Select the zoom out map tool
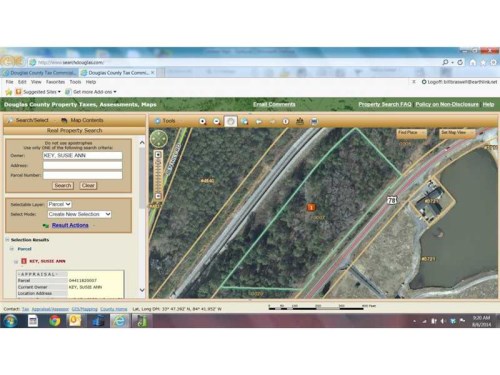The width and height of the screenshot is (500, 375). [217, 122]
